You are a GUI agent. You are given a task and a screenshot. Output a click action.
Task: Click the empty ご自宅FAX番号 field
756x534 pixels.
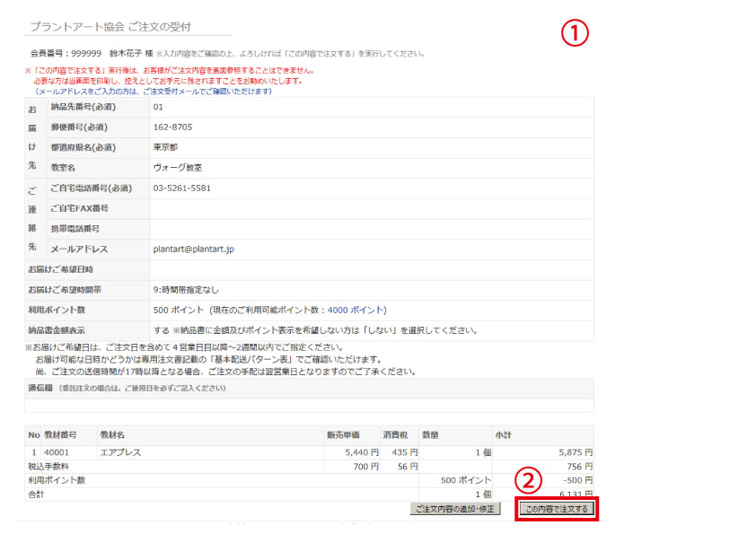tap(370, 208)
